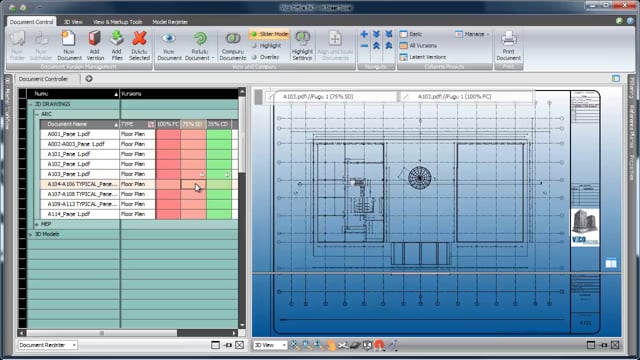Click the blue minus Navigate icon
This screenshot has width=640, height=360.
coord(364,46)
